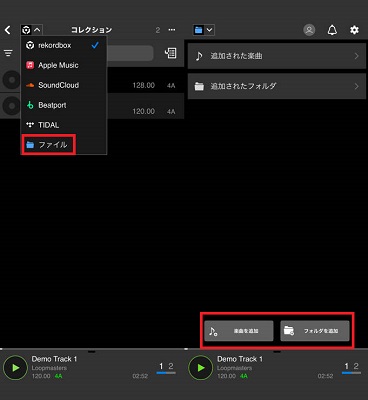The image size is (368, 400).
Task: Play Demo Track 1 in right player
Action: (200, 368)
